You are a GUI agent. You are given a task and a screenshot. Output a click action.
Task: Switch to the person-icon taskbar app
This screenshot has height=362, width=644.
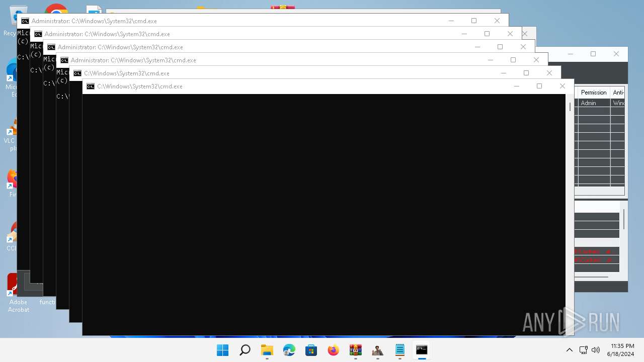[377, 350]
